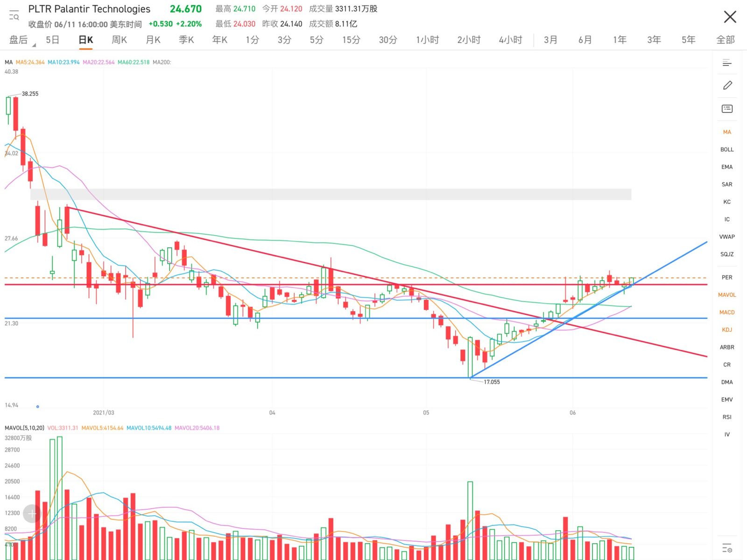The width and height of the screenshot is (747, 560).
Task: Click the small blue event marker dot
Action: 38,407
